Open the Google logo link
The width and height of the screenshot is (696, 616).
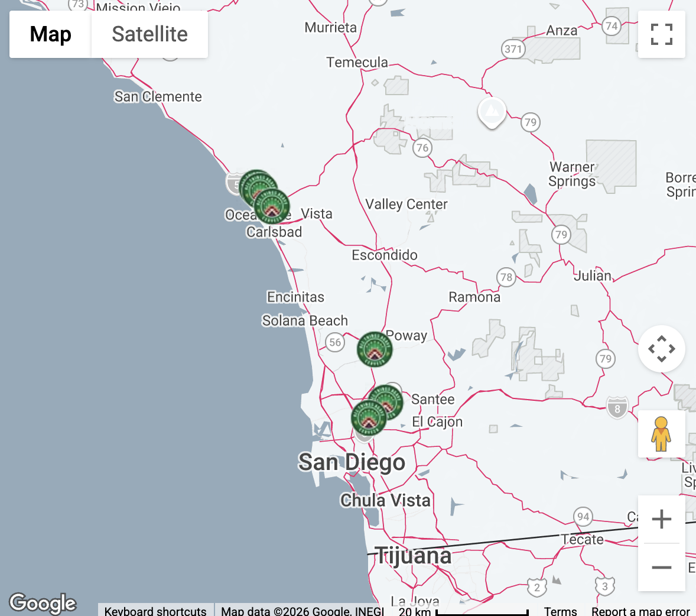[43, 603]
